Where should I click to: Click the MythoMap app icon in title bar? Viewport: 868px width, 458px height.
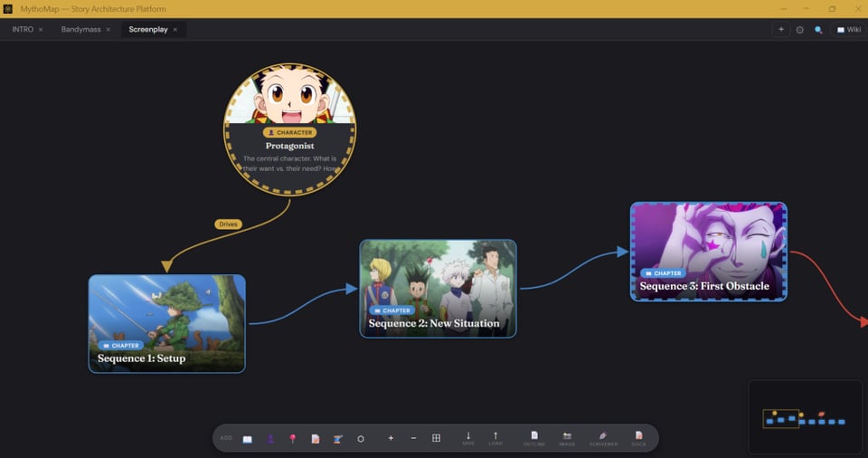[8, 9]
